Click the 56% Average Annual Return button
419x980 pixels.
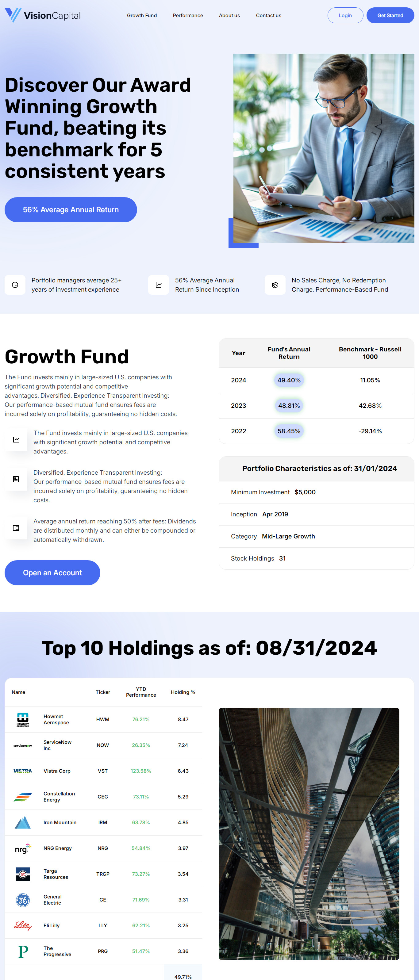[71, 210]
